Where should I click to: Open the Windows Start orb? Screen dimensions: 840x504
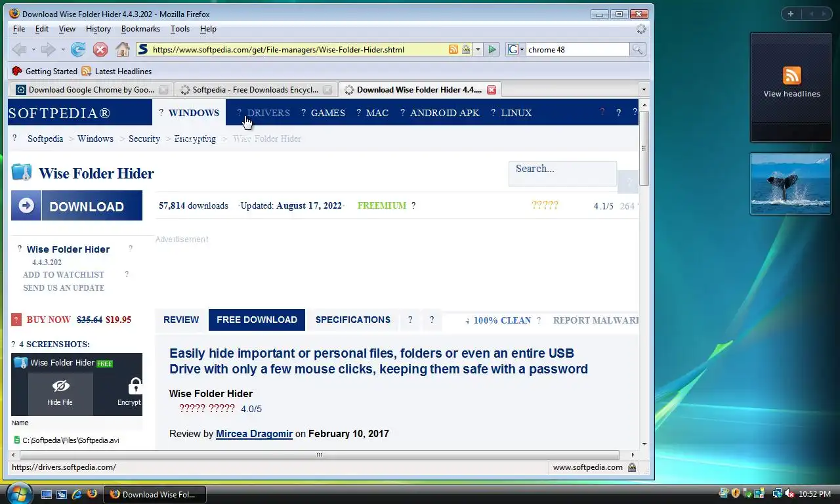[x=18, y=493]
